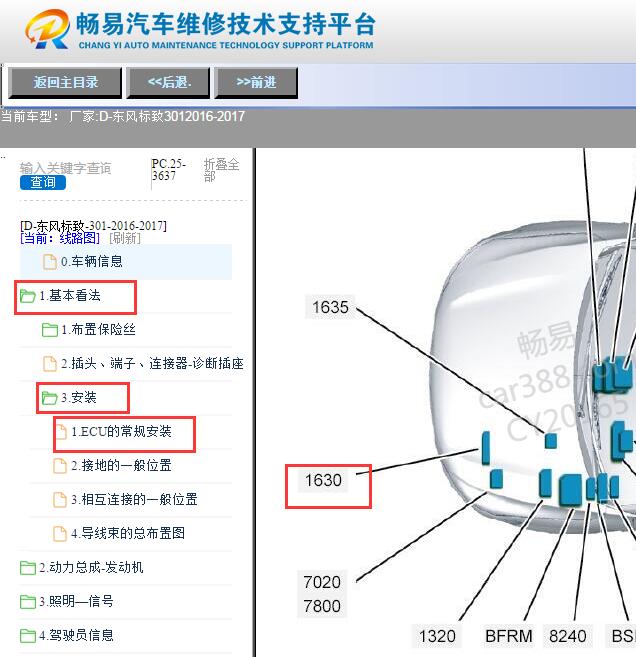
Task: Focus the 输入关键字查询 keyword field
Action: (x=66, y=168)
